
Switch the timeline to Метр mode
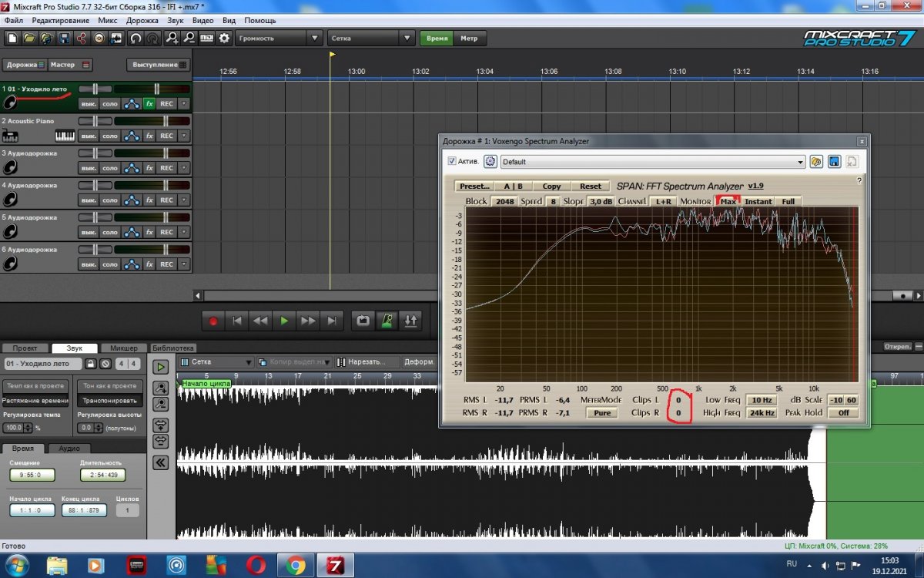click(469, 38)
